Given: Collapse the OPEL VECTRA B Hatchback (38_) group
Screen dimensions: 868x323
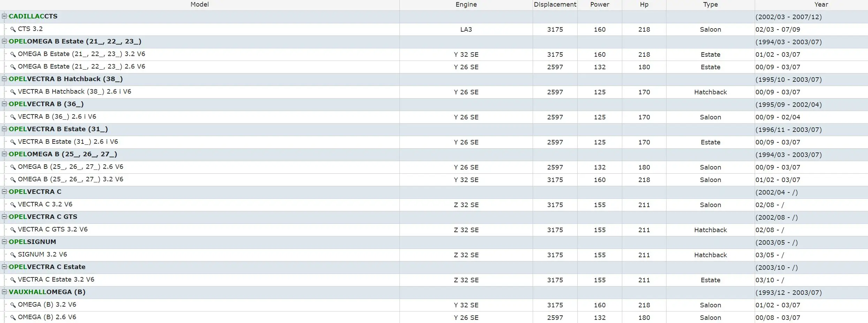Looking at the screenshot, I should click(x=5, y=79).
